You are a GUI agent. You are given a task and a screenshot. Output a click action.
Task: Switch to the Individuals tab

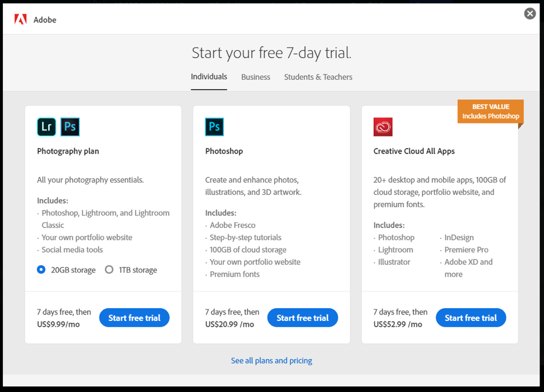209,77
